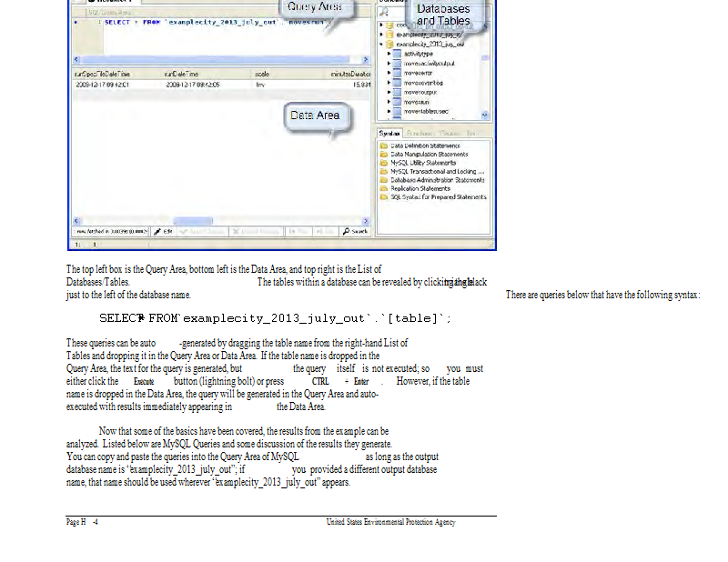Expand the movesoutput table node
The height and width of the screenshot is (562, 728).
[x=389, y=92]
